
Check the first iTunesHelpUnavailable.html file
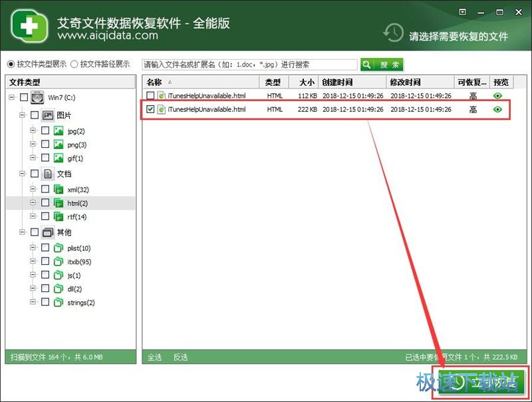[150, 96]
